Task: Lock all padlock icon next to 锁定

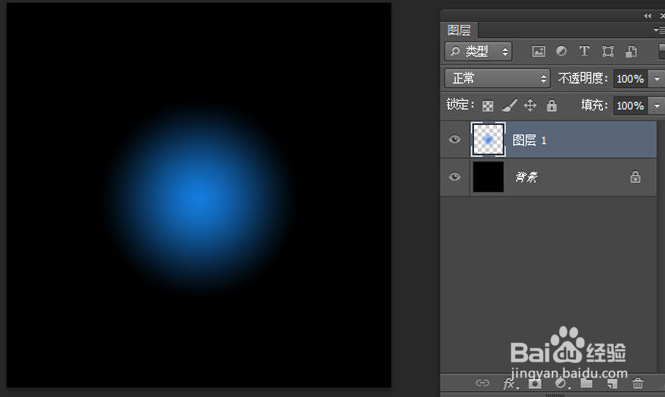Action: (x=551, y=105)
